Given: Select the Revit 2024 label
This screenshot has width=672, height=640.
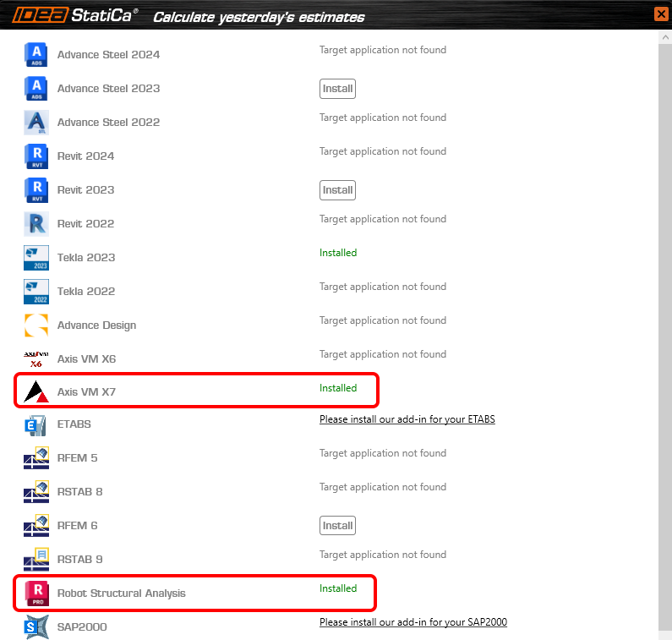Looking at the screenshot, I should (x=85, y=156).
